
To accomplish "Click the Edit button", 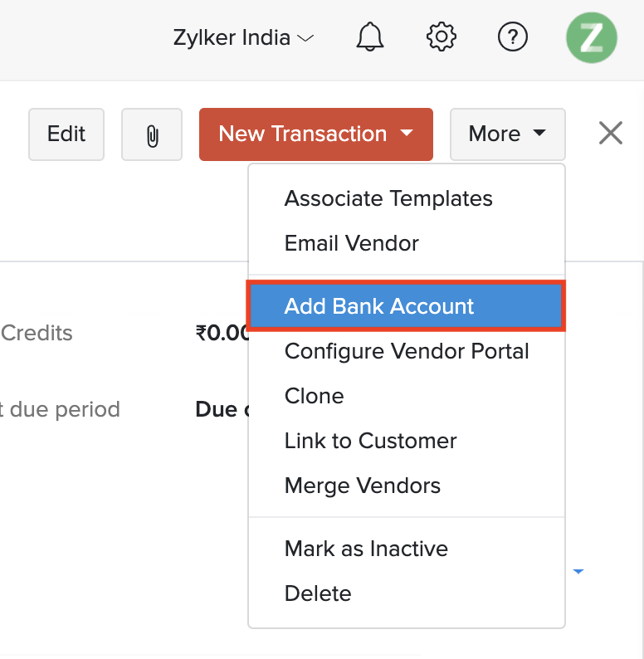I will [66, 134].
